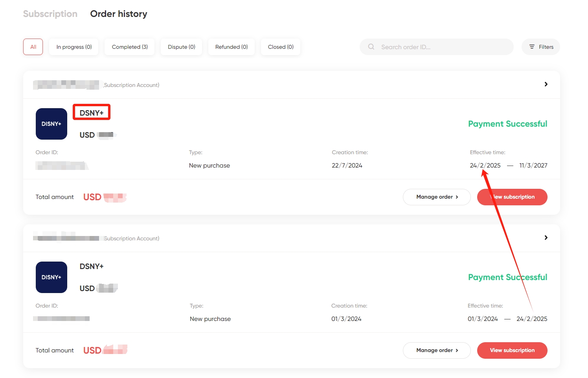Click the search magnifier icon
Image resolution: width=588 pixels, height=378 pixels.
(371, 47)
